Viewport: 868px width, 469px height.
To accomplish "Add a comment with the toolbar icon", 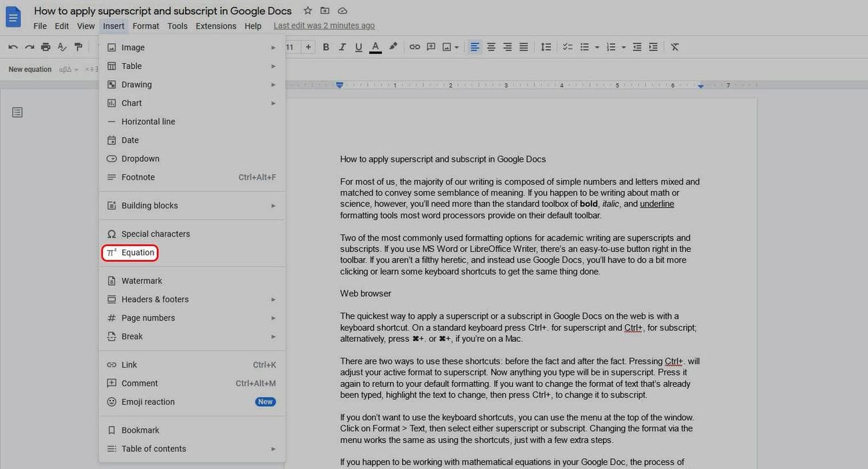I will coord(432,47).
